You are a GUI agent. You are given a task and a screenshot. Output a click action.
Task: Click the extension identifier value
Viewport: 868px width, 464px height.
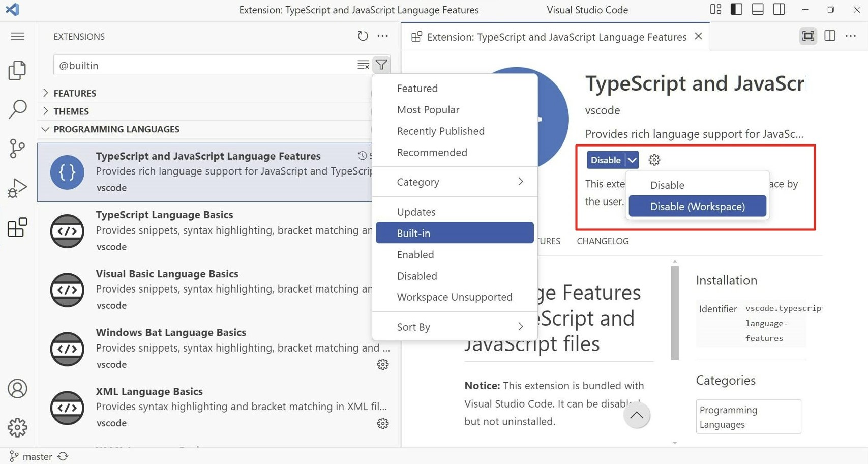[783, 323]
